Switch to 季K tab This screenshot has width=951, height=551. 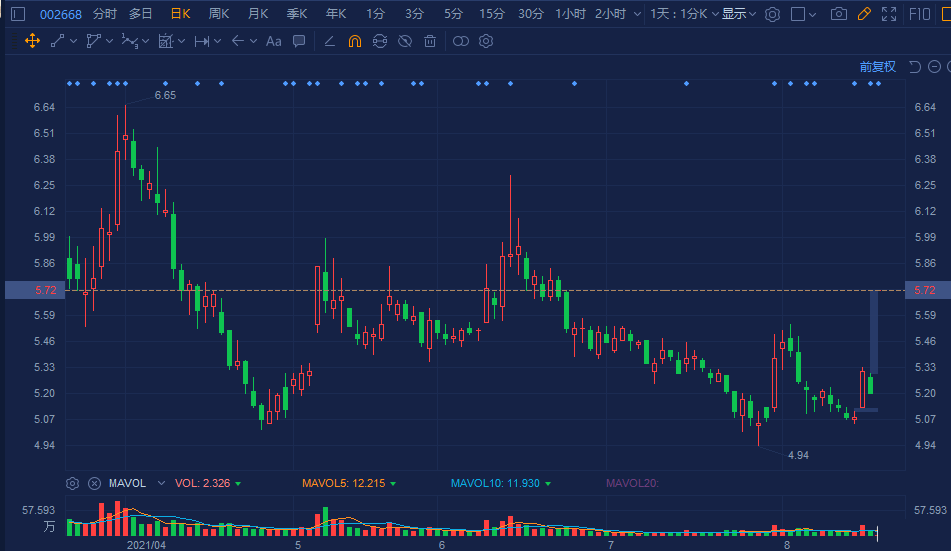click(297, 14)
